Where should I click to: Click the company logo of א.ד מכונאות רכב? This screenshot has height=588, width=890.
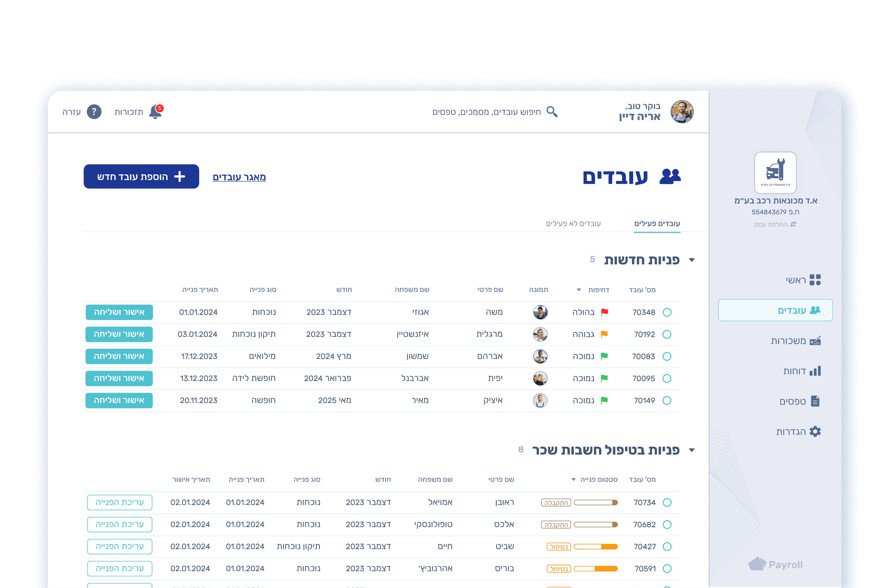click(775, 172)
